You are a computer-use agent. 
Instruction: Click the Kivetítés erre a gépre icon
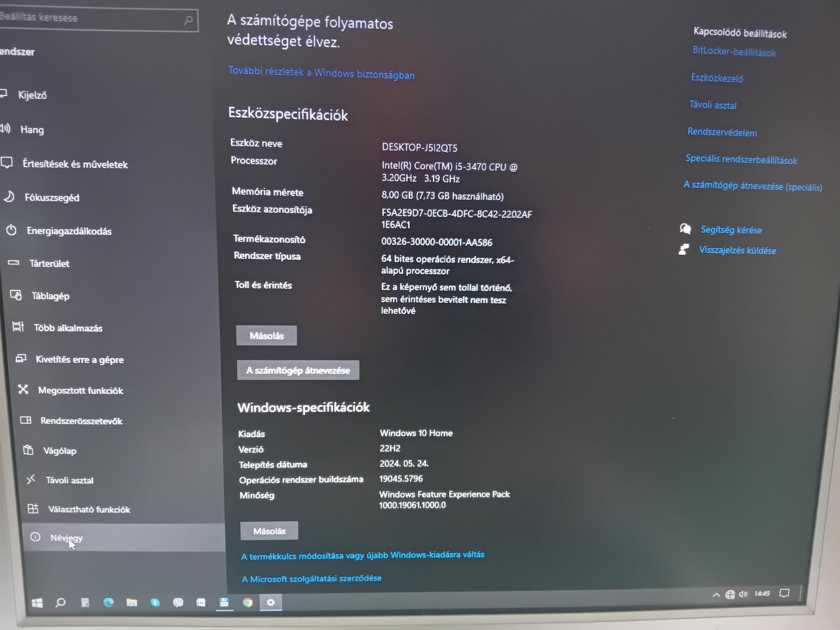coord(21,359)
